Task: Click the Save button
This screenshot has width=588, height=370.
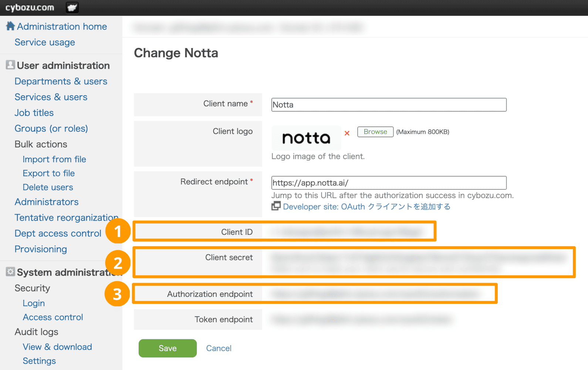Action: coord(168,348)
